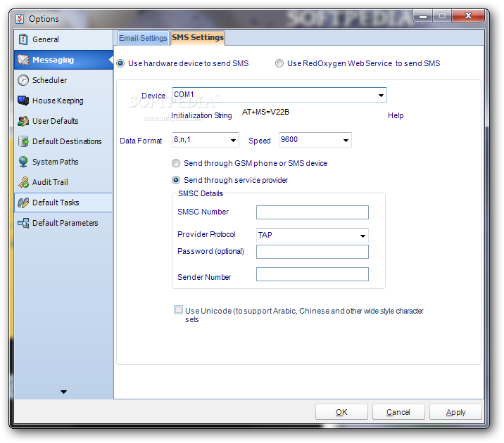Click the OK button
The image size is (504, 443).
click(341, 412)
